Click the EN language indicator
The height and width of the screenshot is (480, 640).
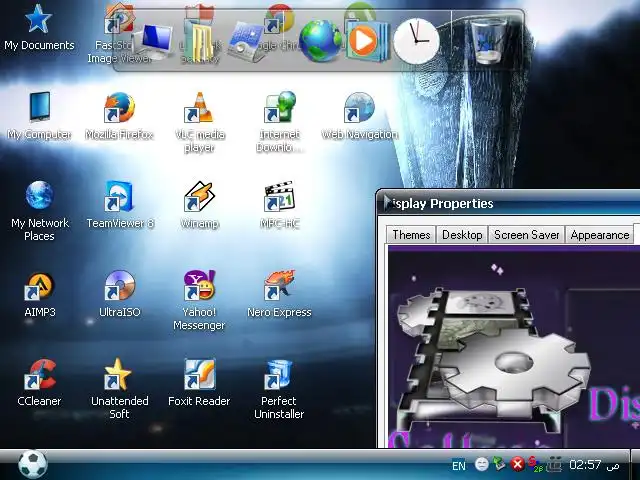coord(459,465)
